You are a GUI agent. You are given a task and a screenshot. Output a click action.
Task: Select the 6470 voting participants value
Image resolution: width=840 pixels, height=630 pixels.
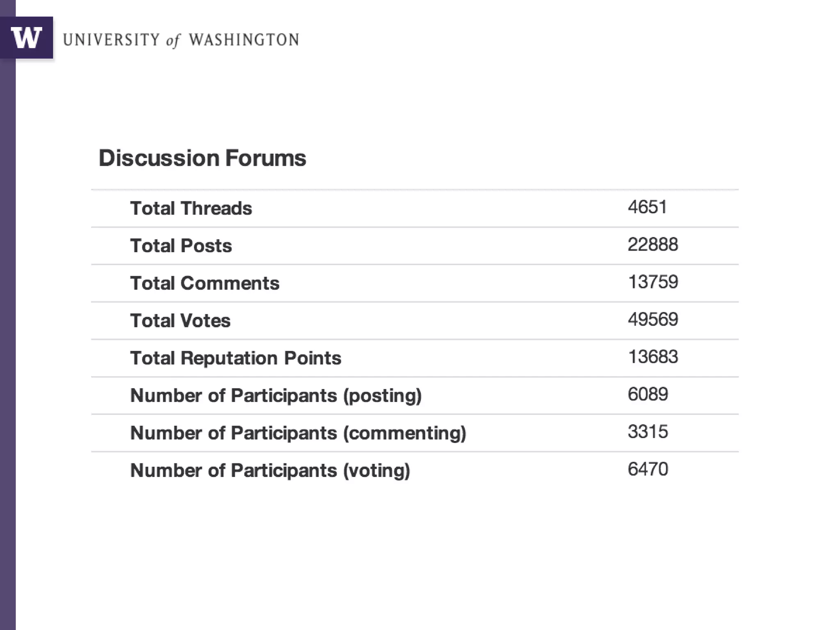648,469
